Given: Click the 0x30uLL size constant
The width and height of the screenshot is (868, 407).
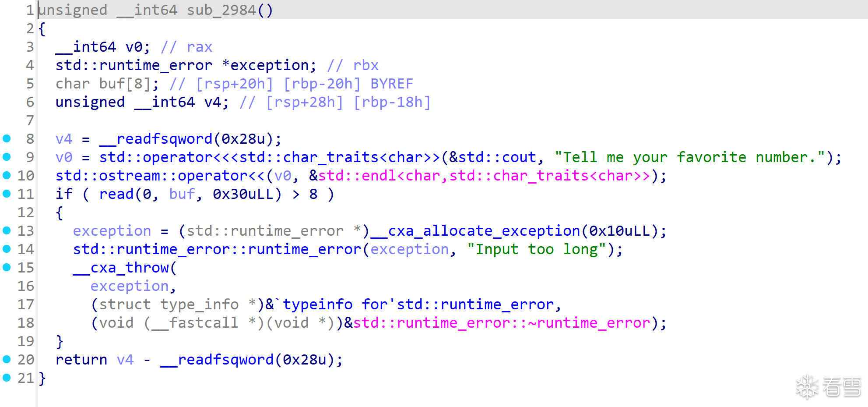Looking at the screenshot, I should [243, 194].
